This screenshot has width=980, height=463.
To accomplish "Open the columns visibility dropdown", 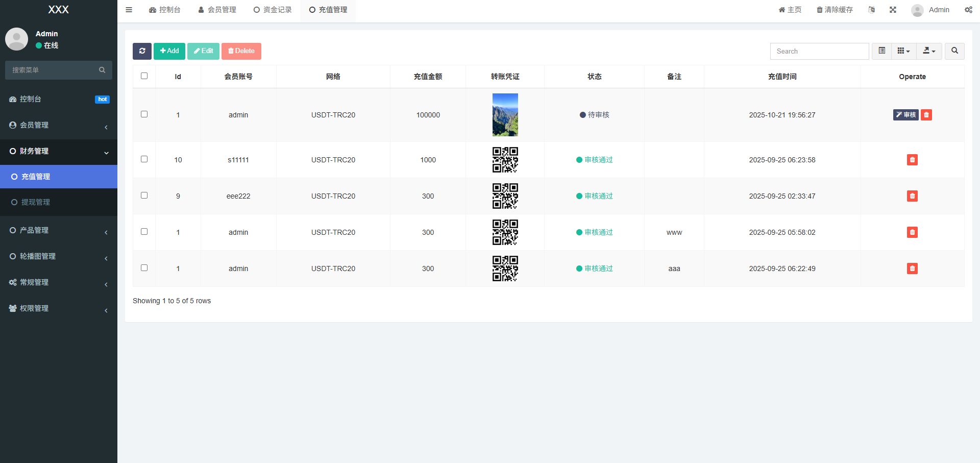I will [903, 51].
